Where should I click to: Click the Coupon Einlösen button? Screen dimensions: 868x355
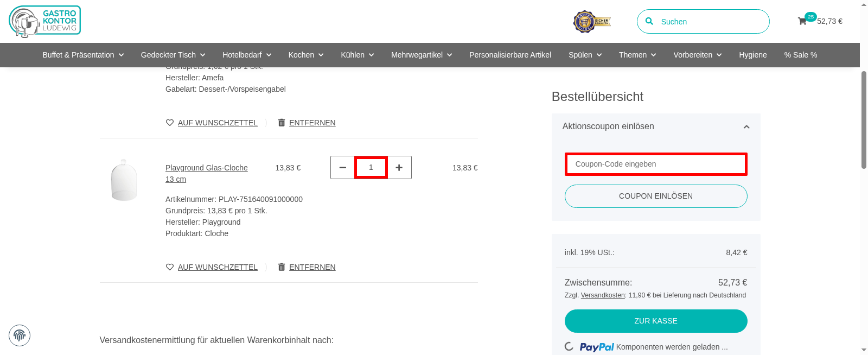[x=655, y=196]
